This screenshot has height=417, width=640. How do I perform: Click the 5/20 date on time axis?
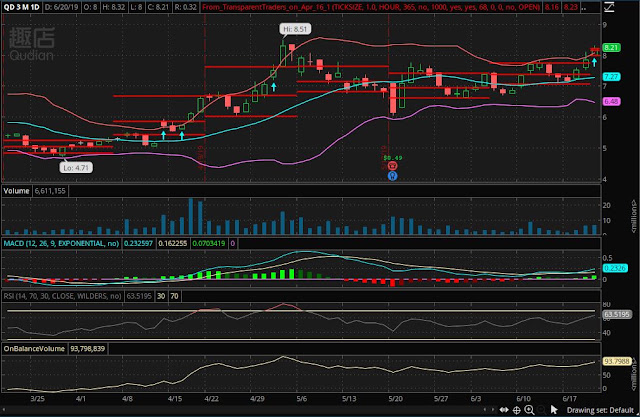click(x=395, y=398)
